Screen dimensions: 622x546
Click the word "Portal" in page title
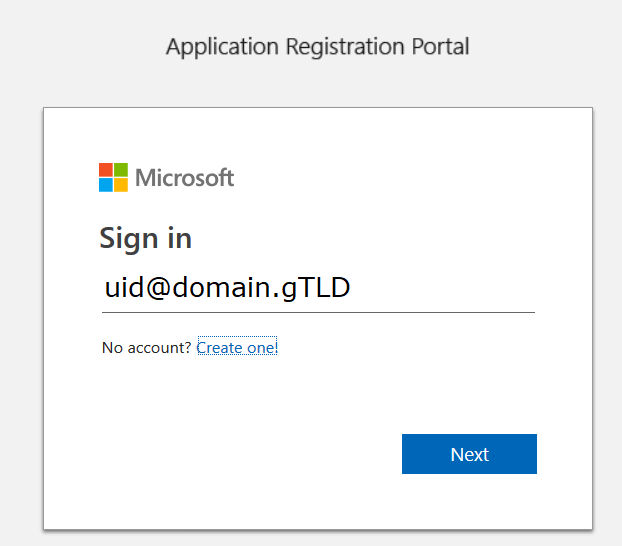(x=440, y=46)
